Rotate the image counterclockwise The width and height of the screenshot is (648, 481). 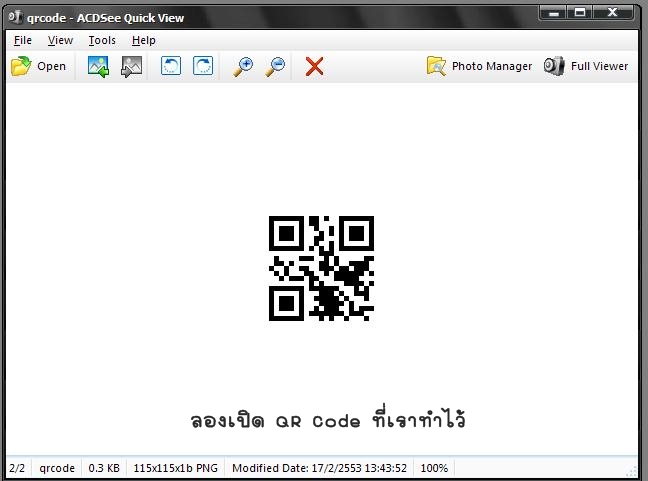click(x=171, y=66)
